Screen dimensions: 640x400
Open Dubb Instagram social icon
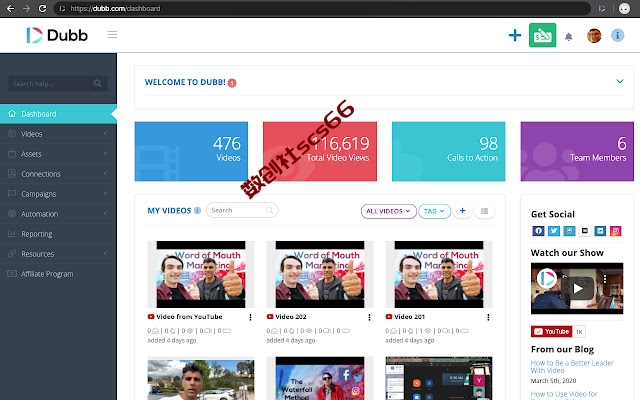pos(616,231)
